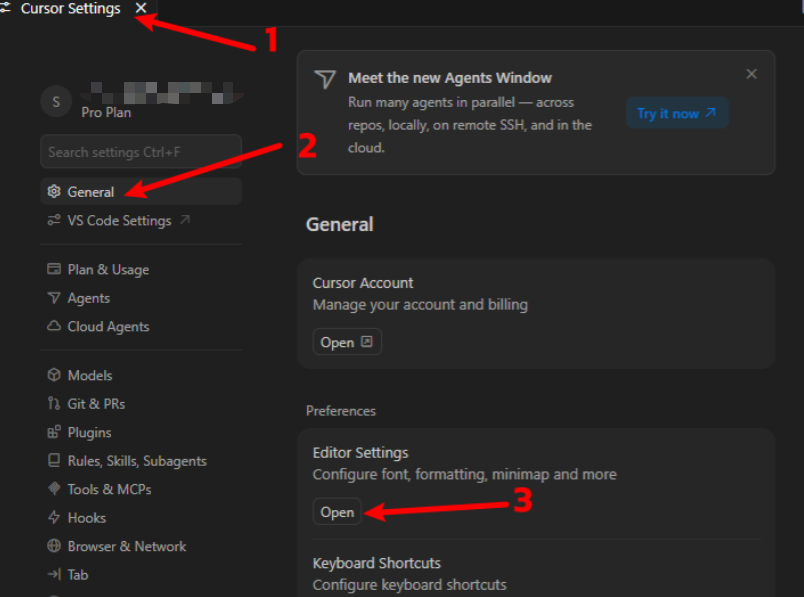Click the sliders icon beside VS Code Settings
Viewport: 804px width, 597px height.
click(x=54, y=220)
